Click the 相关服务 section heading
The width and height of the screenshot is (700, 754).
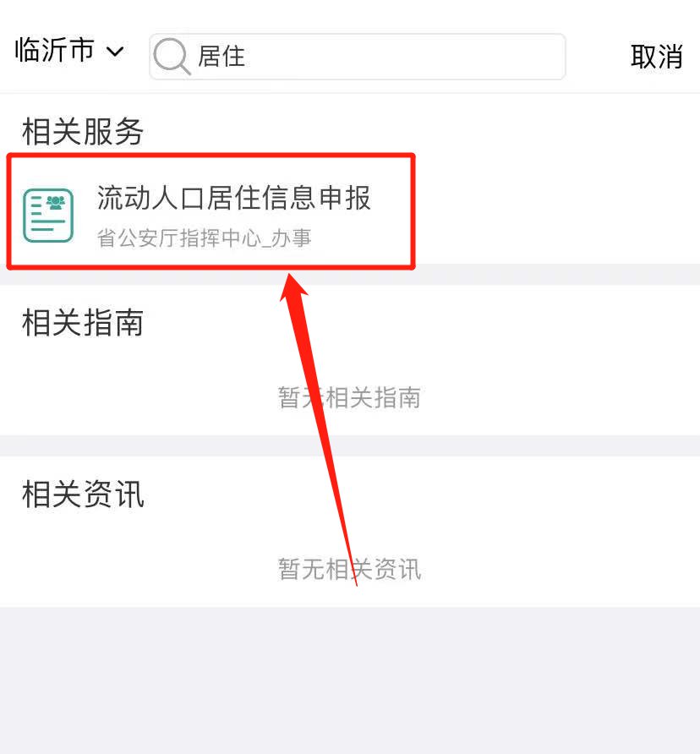(x=83, y=131)
